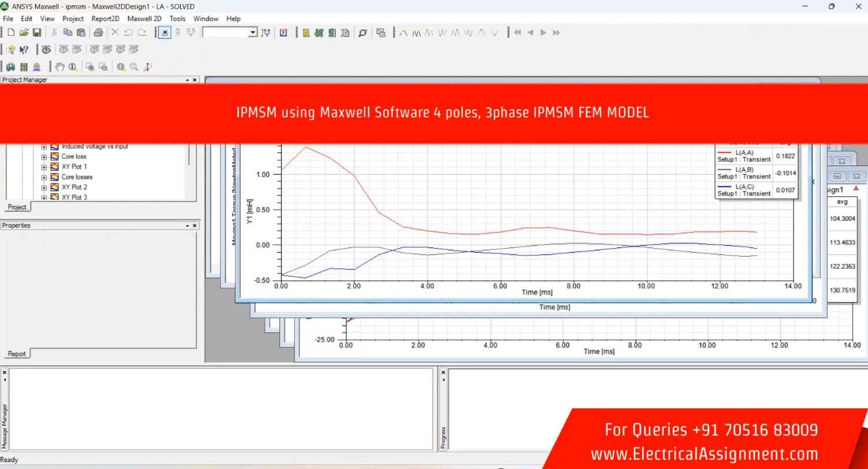This screenshot has width=868, height=469.
Task: Expand the XY Plot 2 tree node
Action: (x=44, y=187)
